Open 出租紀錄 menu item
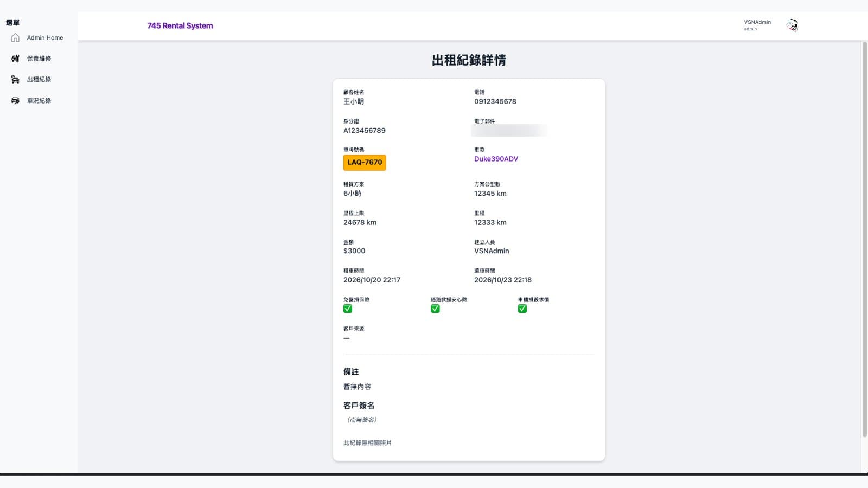This screenshot has width=868, height=488. coord(39,80)
